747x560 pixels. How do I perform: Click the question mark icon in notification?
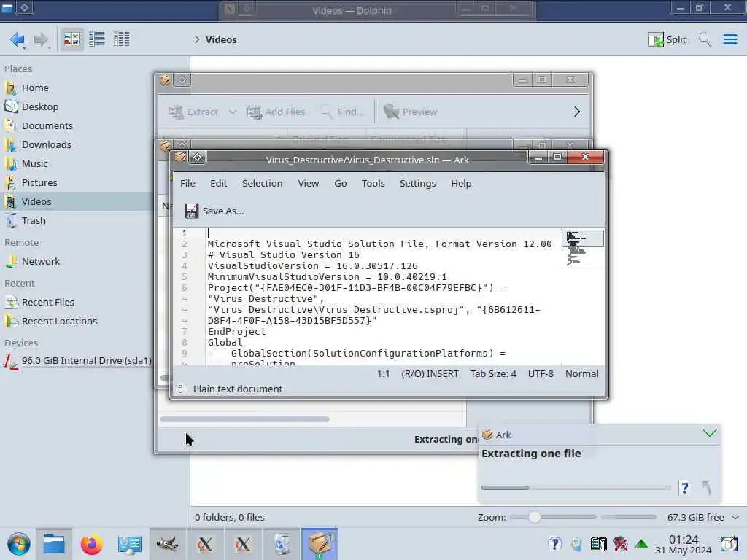pos(684,488)
